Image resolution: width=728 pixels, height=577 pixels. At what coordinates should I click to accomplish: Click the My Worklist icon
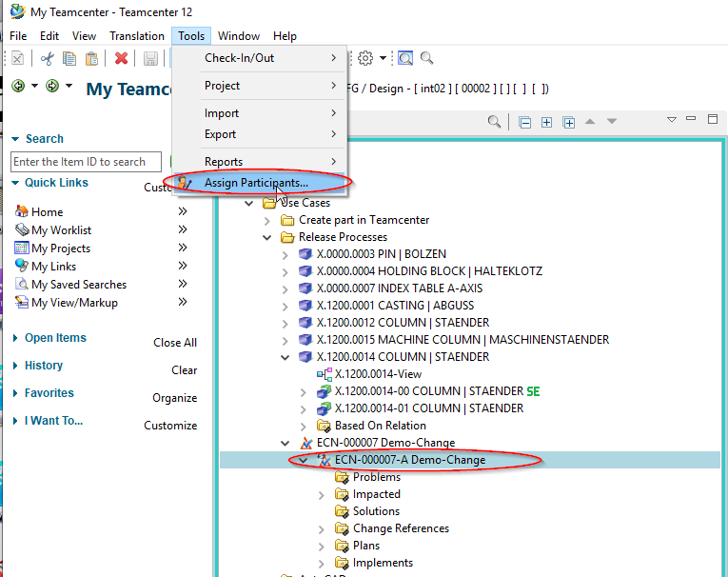(22, 230)
